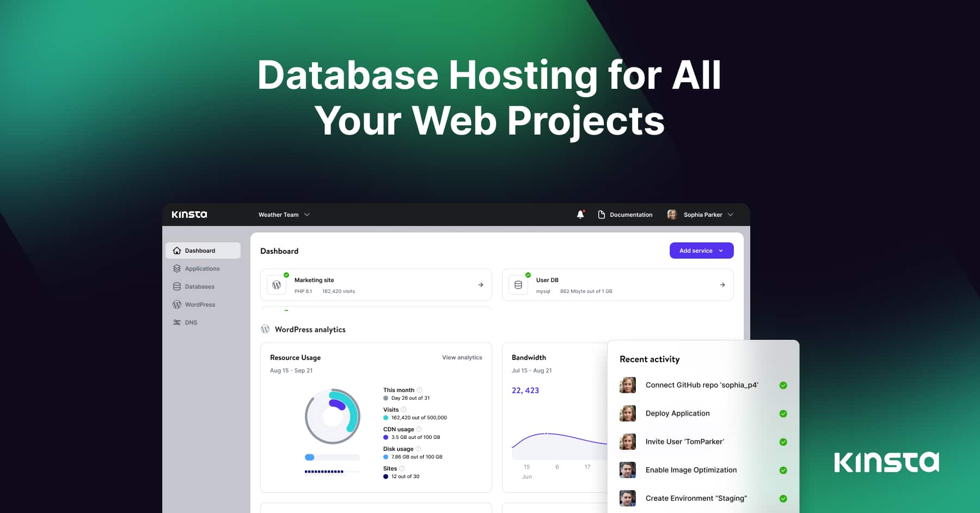Click the WordPress icon in the sidebar
Screen dimensions: 980x513
[176, 304]
